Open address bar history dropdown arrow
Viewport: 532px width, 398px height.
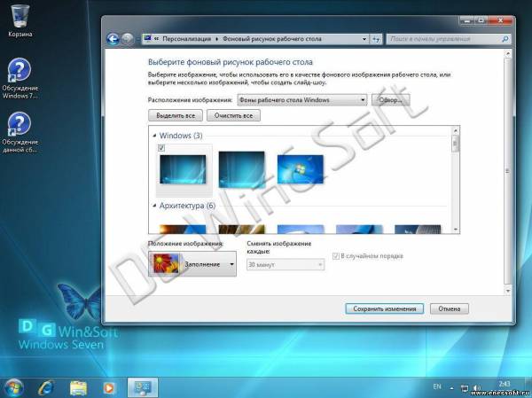364,39
